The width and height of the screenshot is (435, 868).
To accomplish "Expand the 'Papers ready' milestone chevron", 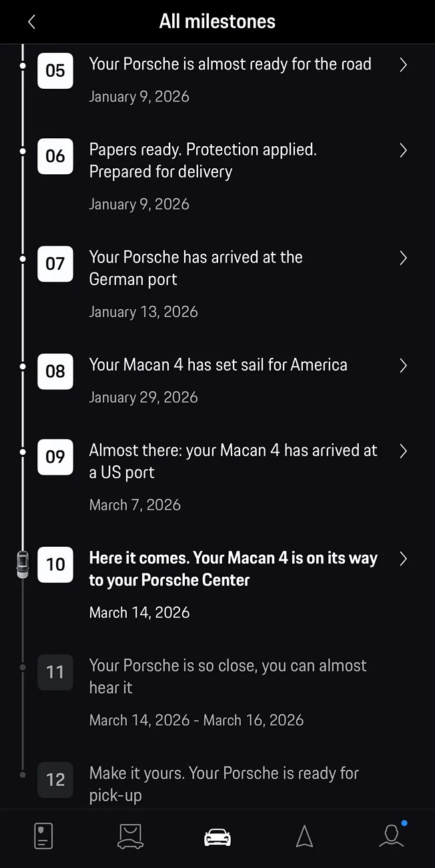I will tap(403, 150).
